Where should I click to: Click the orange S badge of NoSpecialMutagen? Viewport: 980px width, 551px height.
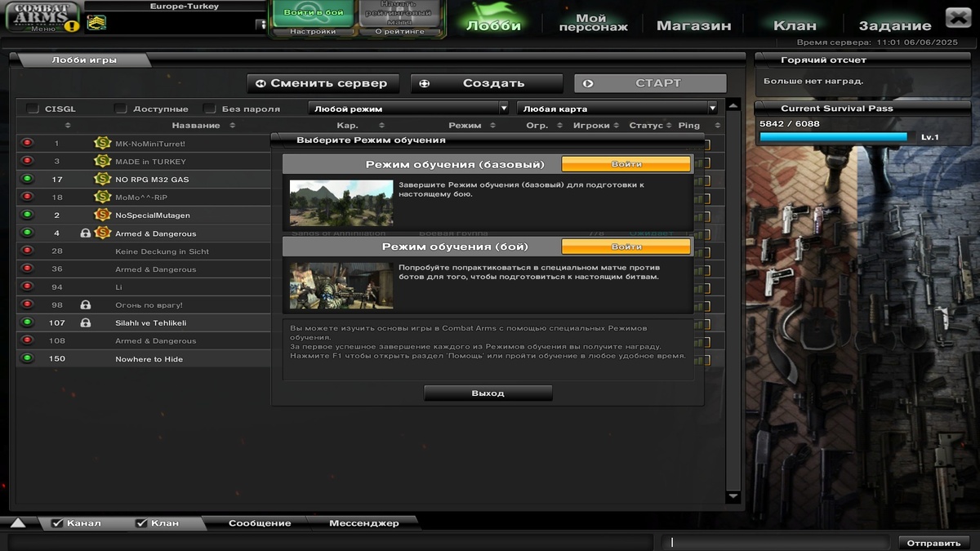102,215
